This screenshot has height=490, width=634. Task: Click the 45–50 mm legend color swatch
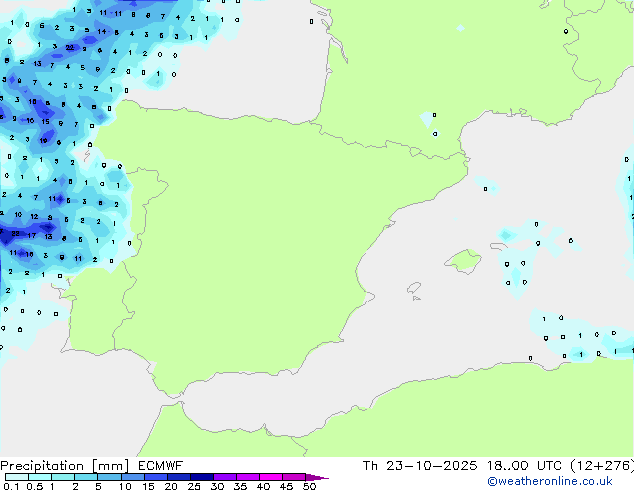coord(294,477)
